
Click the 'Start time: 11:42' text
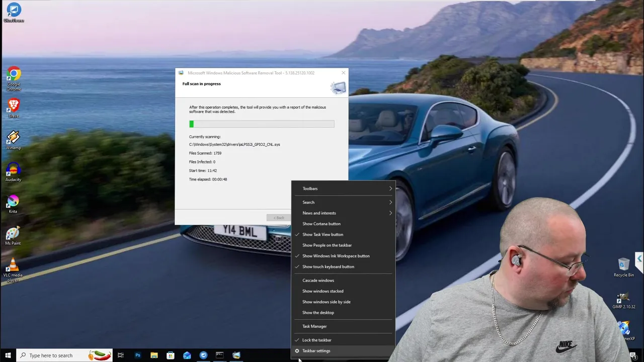(203, 170)
